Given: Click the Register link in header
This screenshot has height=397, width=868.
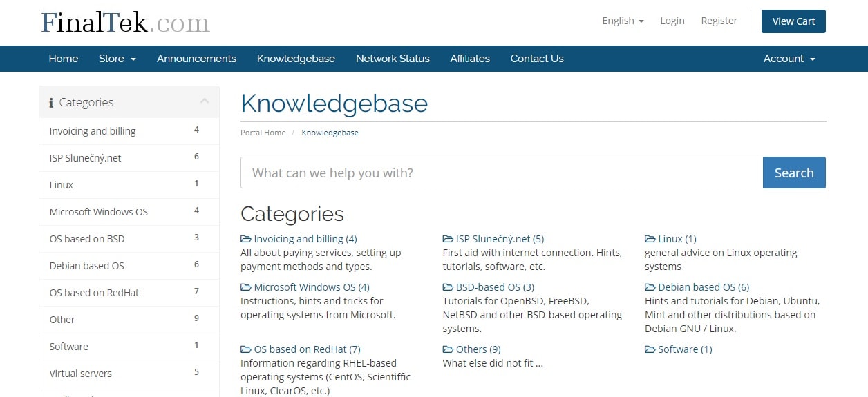Looking at the screenshot, I should [x=719, y=21].
